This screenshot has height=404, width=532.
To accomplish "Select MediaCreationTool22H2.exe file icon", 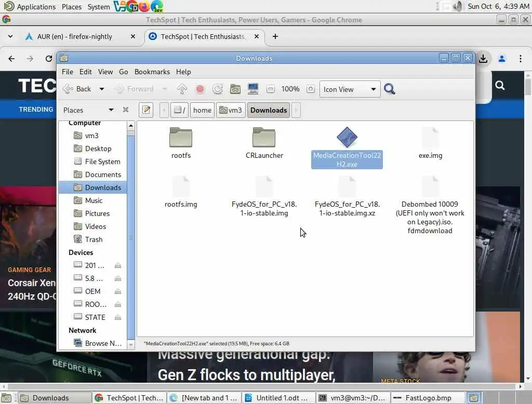I will (347, 137).
